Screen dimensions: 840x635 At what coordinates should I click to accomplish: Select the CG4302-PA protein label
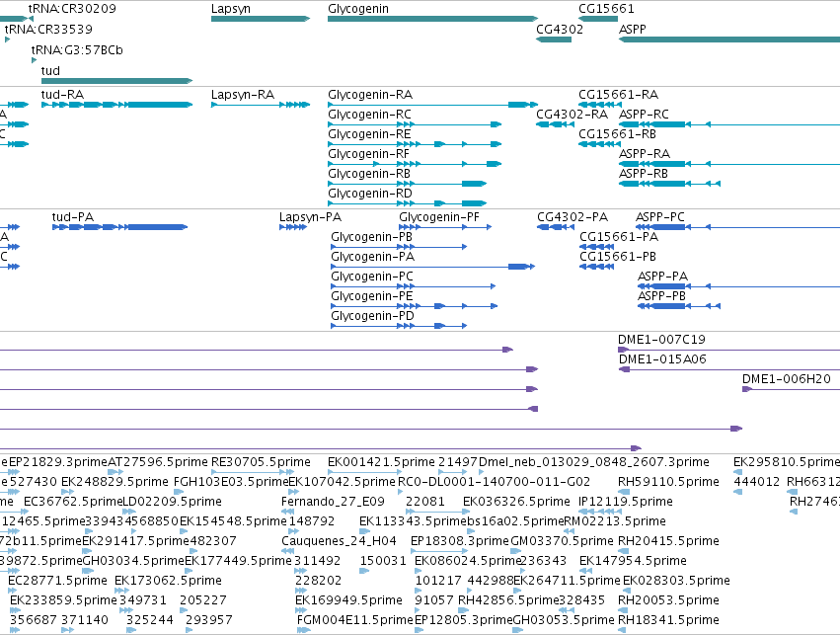573,217
